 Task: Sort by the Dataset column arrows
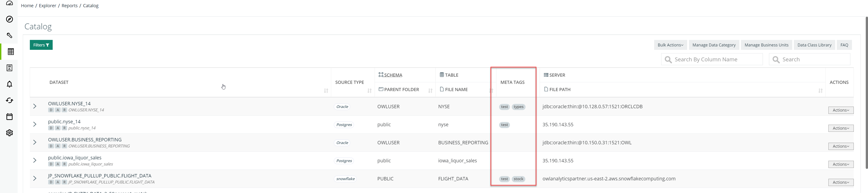[x=326, y=91]
